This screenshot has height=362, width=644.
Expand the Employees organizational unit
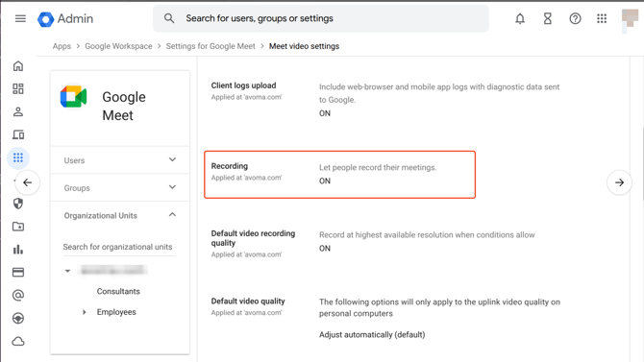pos(85,312)
